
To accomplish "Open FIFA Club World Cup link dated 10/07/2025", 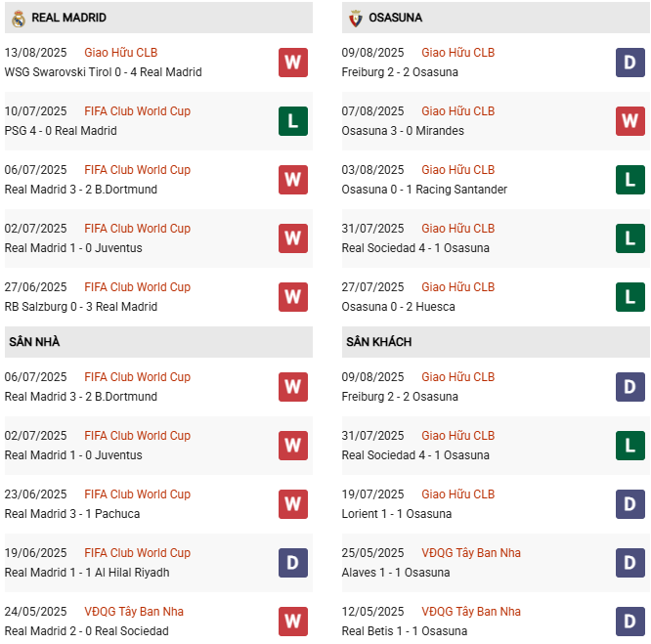I will click(x=137, y=111).
